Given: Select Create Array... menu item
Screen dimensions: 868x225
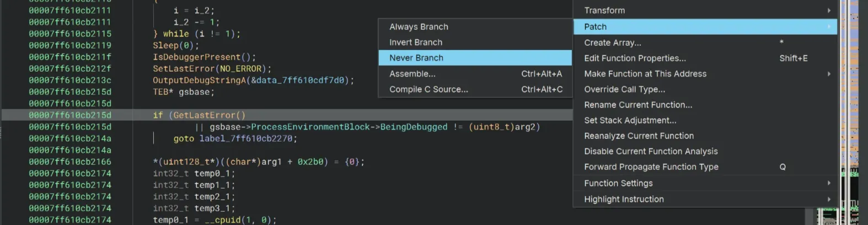Looking at the screenshot, I should tap(613, 42).
